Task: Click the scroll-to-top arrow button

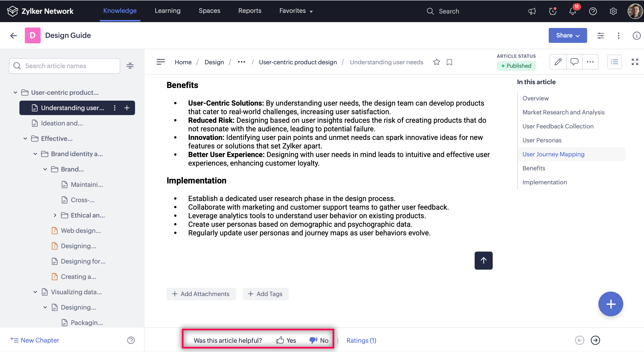Action: 483,260
